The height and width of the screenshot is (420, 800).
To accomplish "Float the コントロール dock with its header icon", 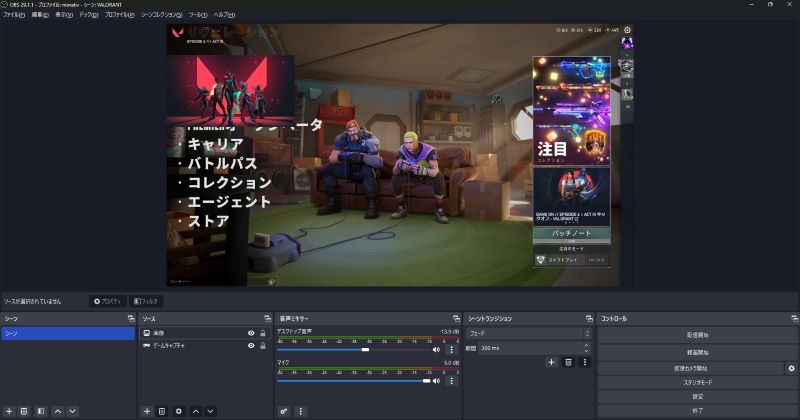I will pos(794,318).
